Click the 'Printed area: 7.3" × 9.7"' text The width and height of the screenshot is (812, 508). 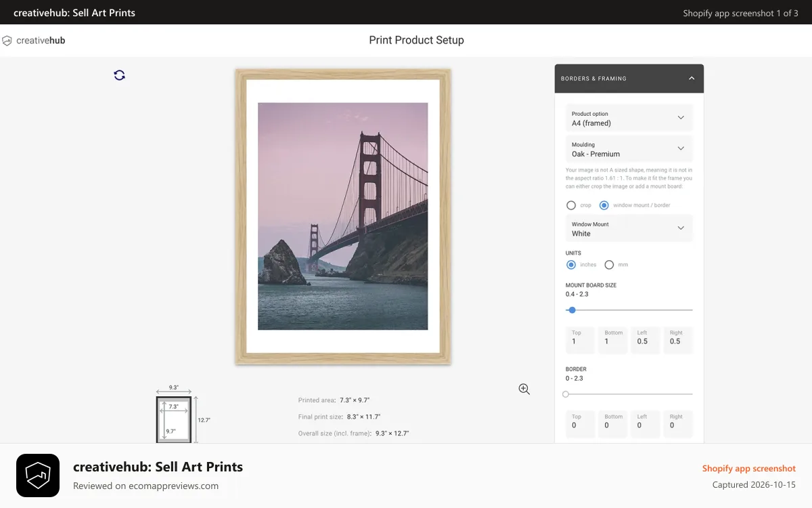click(x=334, y=400)
